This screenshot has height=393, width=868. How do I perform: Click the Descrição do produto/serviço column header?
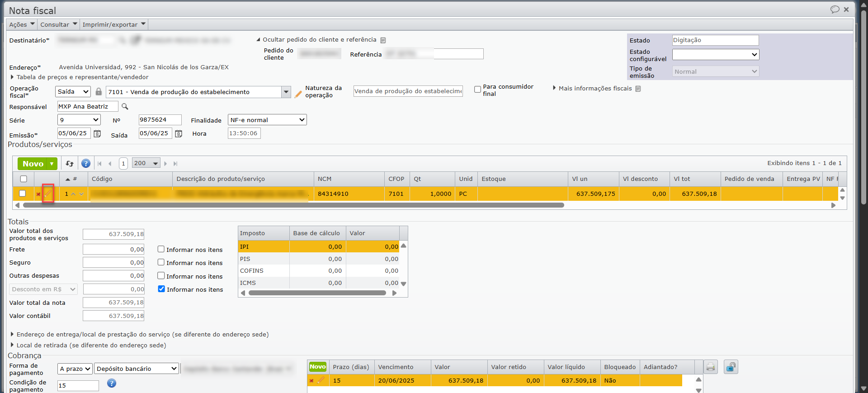tap(243, 179)
